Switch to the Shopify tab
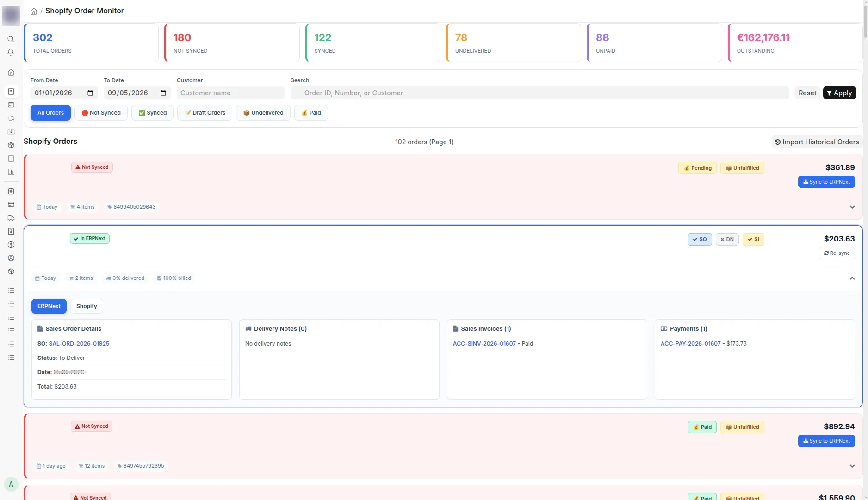 click(x=87, y=306)
